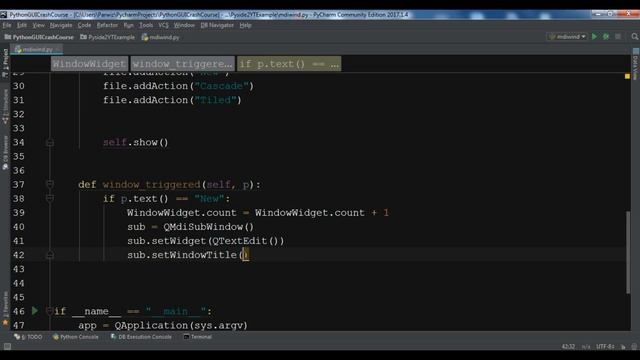Open the DB Navigator menu
The image size is (640, 360).
click(217, 25)
